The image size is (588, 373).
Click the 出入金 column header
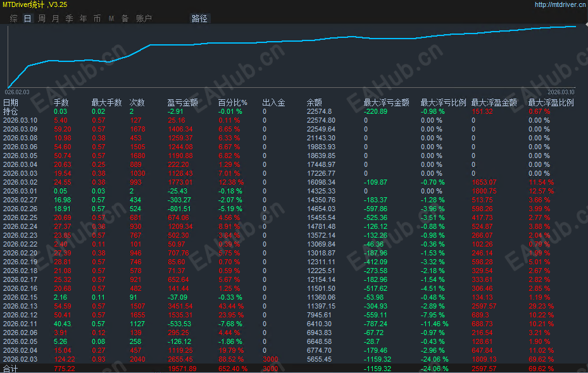pyautogui.click(x=274, y=102)
